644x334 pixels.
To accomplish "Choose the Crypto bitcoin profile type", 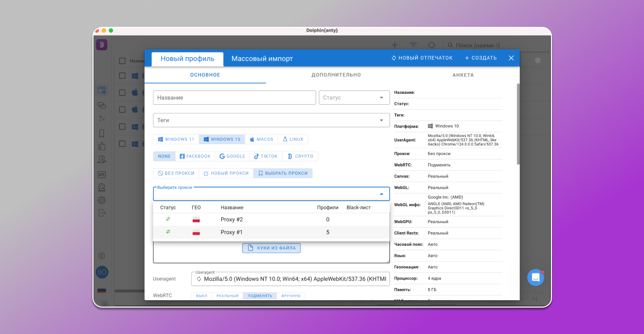I will click(x=300, y=156).
